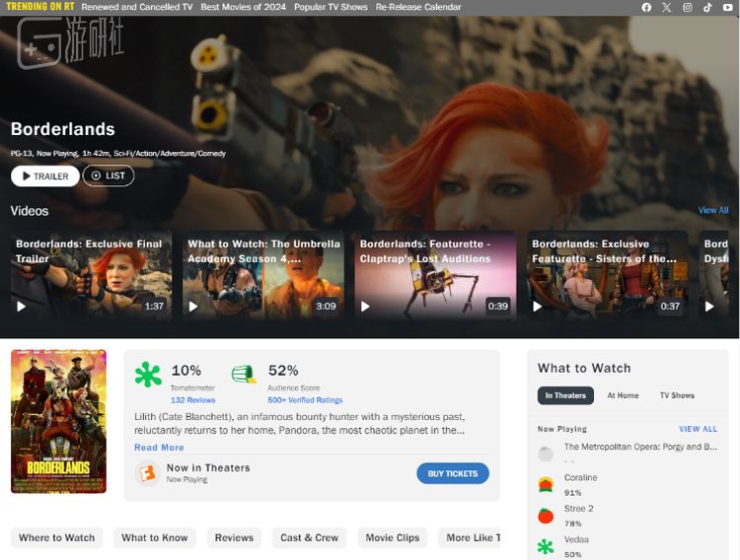Open Re-Release Calendar link
The height and width of the screenshot is (560, 740).
click(x=418, y=7)
